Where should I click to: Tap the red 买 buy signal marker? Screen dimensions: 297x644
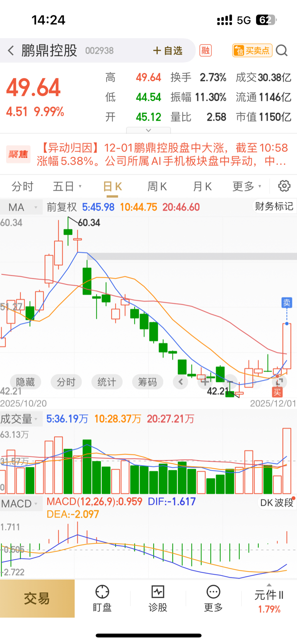click(277, 392)
